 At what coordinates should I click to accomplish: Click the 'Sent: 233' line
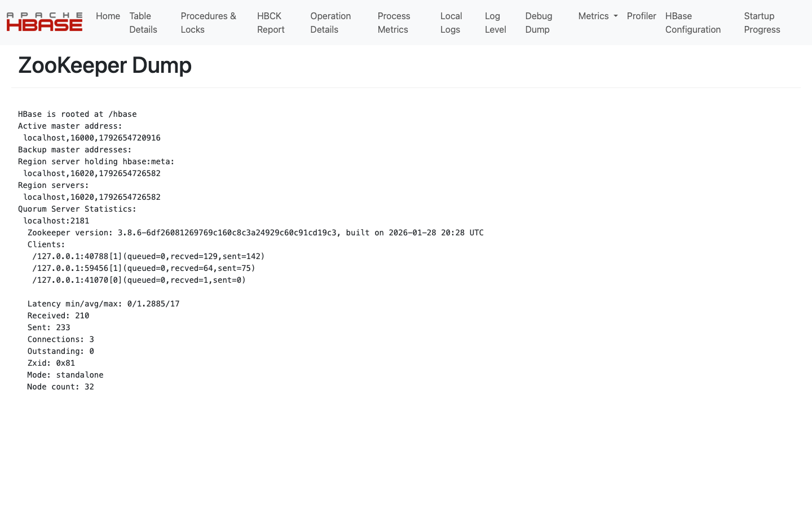point(49,327)
